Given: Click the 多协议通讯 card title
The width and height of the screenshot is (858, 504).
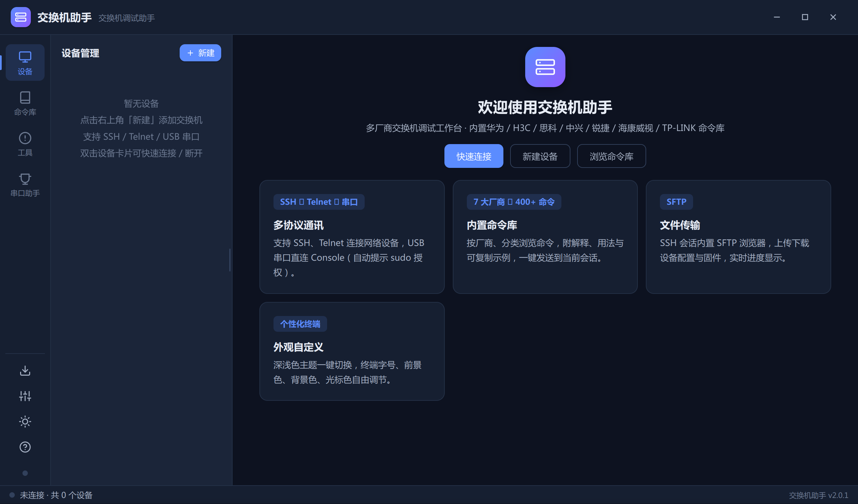Looking at the screenshot, I should [x=298, y=225].
